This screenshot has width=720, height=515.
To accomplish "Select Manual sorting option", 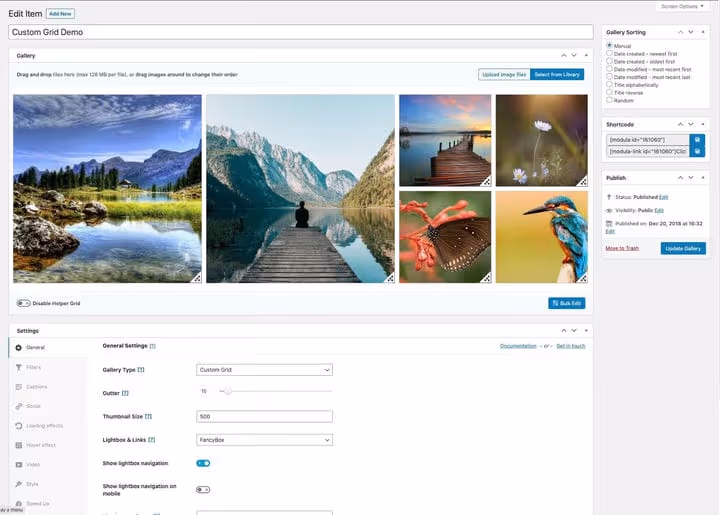I will pos(609,45).
